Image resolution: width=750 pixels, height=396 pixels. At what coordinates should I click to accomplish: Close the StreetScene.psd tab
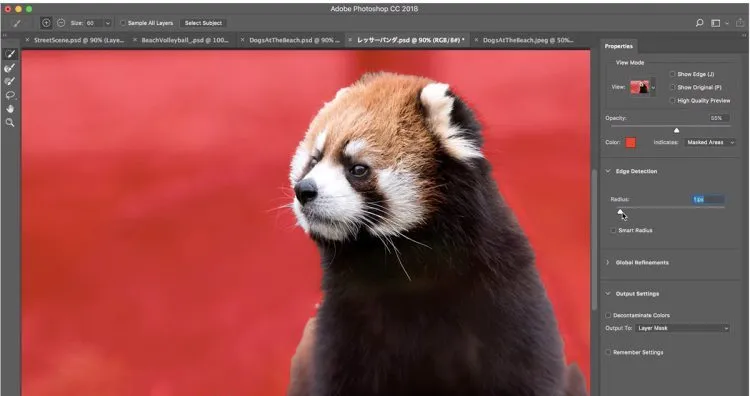pos(27,40)
